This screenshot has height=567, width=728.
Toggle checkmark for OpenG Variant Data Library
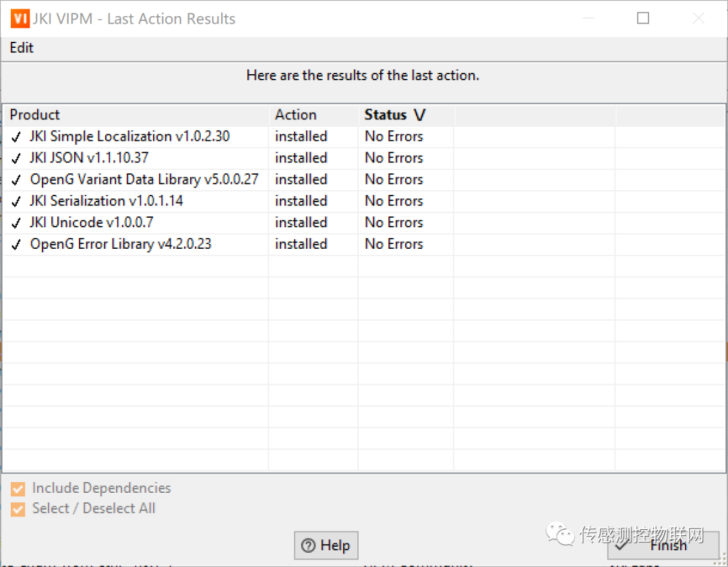16,180
